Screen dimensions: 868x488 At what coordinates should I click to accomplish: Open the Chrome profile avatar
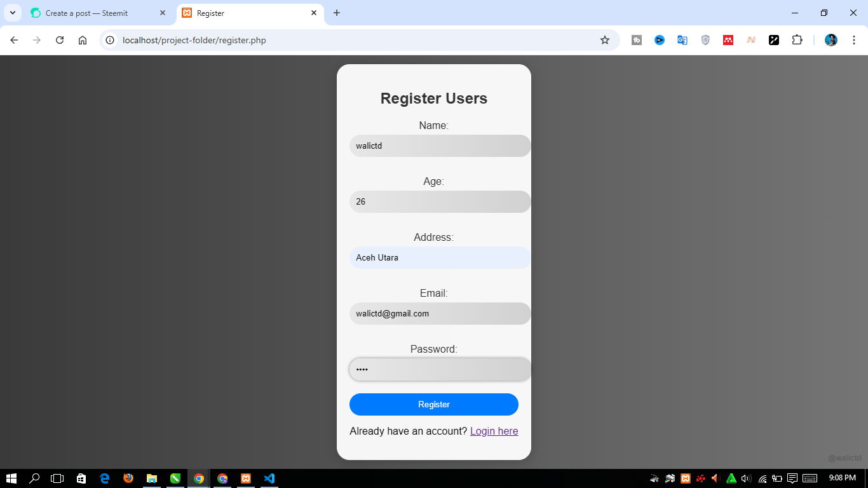831,40
